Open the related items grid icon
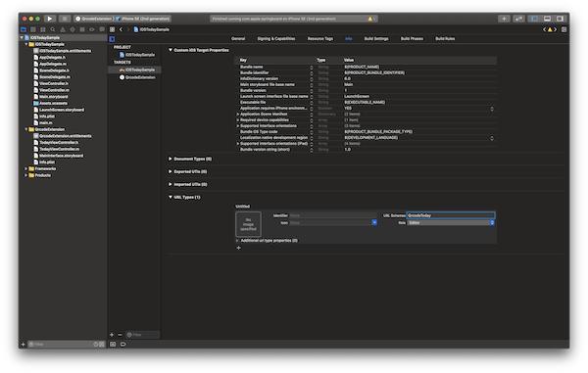 112,29
